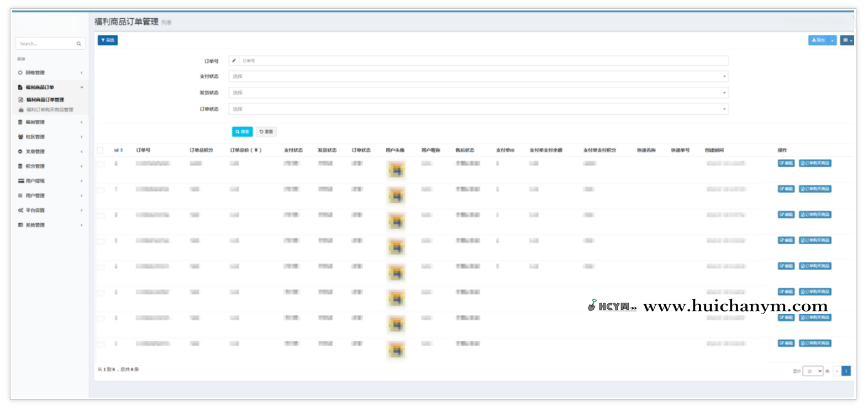Click the search magnifier icon in sidebar
The width and height of the screenshot is (868, 412).
[x=78, y=44]
